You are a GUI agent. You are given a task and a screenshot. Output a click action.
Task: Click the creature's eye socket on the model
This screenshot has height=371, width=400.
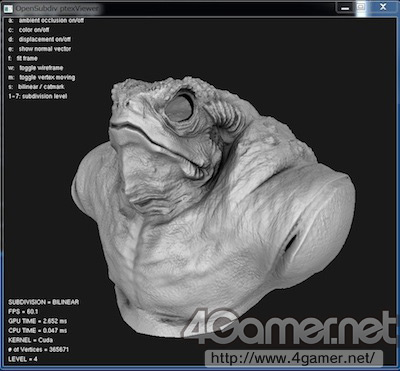[x=180, y=107]
